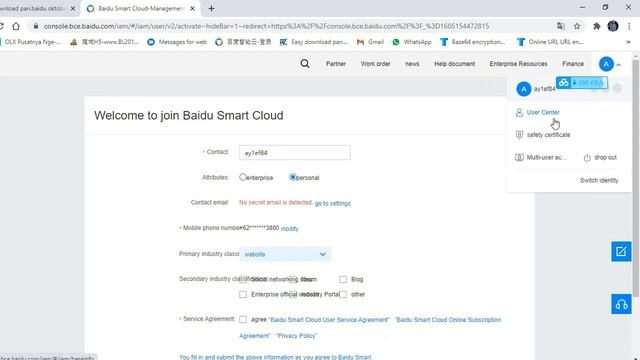Image resolution: width=640 pixels, height=360 pixels.
Task: Click modify next to mobile phone number
Action: pos(289,229)
